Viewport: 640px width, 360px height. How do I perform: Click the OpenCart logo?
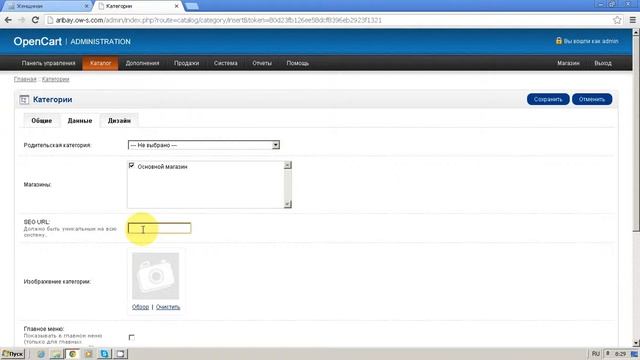[38, 42]
